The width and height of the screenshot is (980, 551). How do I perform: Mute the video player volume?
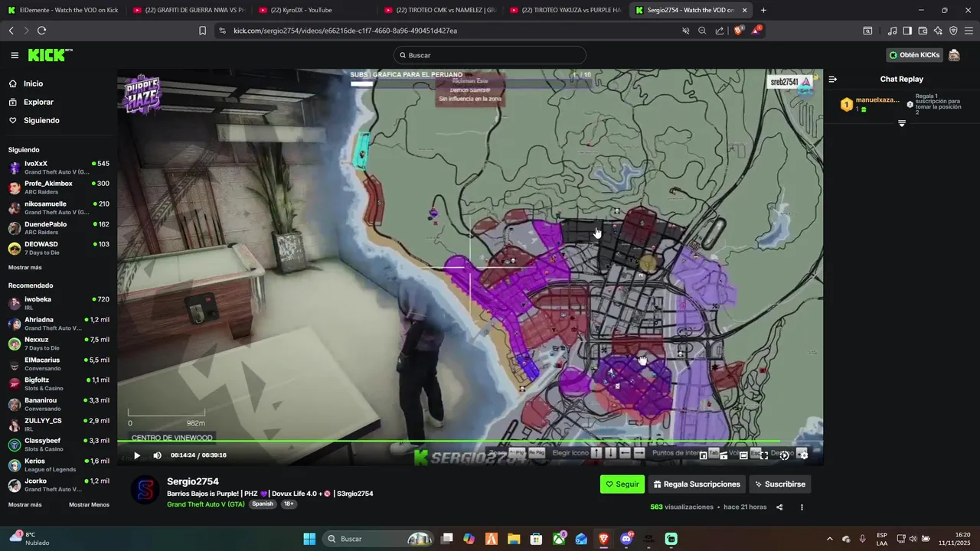pos(157,455)
